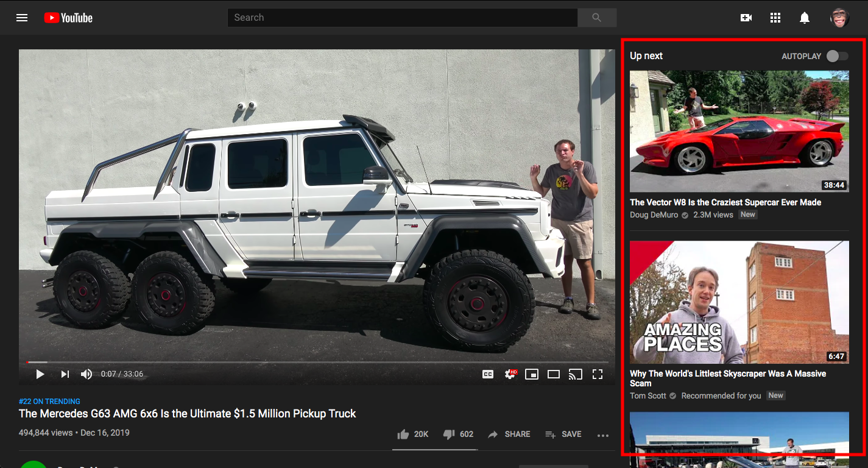Click the Cast to TV icon
The width and height of the screenshot is (868, 468).
click(575, 374)
